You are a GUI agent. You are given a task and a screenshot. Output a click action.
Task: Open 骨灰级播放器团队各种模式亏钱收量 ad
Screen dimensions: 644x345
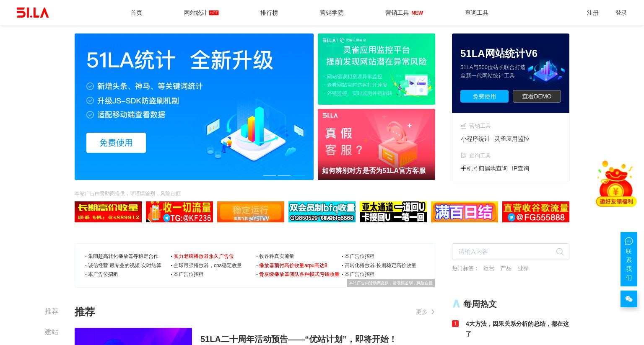point(299,274)
